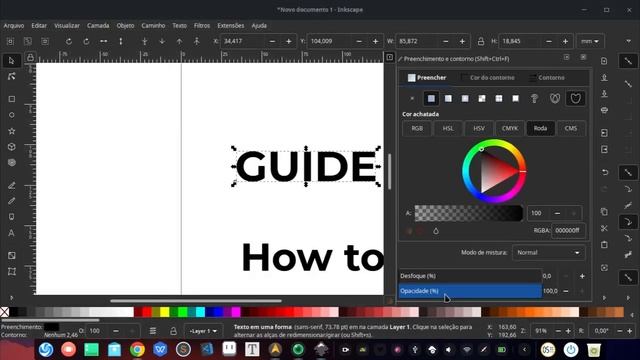Activate the Text tool
640x360 pixels.
click(11, 233)
